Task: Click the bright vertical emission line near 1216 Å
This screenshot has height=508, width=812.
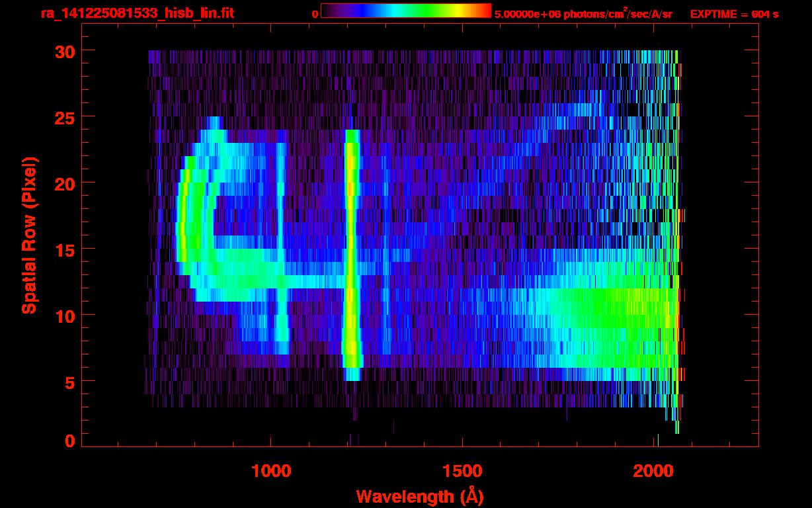Action: click(x=352, y=255)
